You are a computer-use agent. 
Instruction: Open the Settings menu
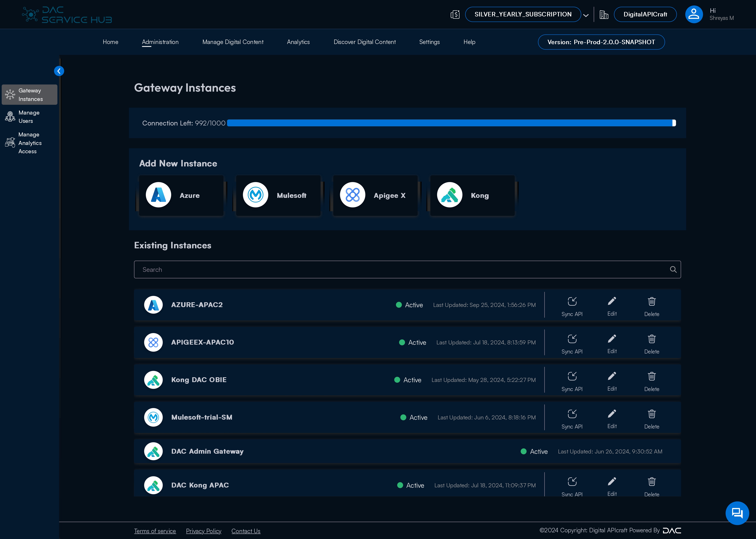coord(429,42)
